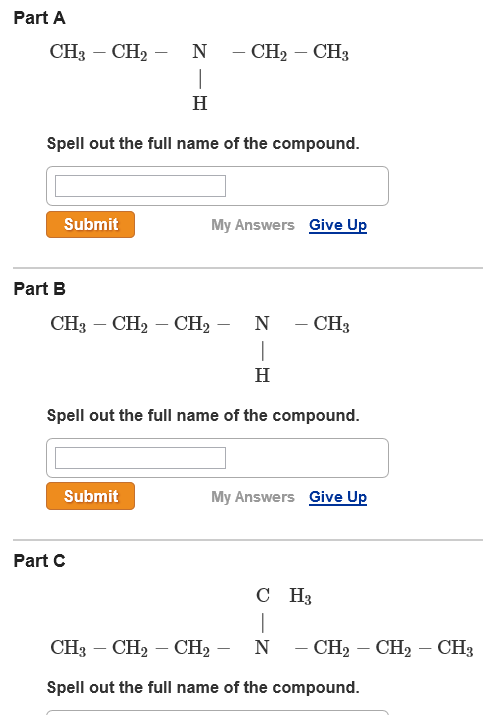The image size is (483, 715).
Task: Click the H atom below Part A nitrogen
Action: point(200,104)
